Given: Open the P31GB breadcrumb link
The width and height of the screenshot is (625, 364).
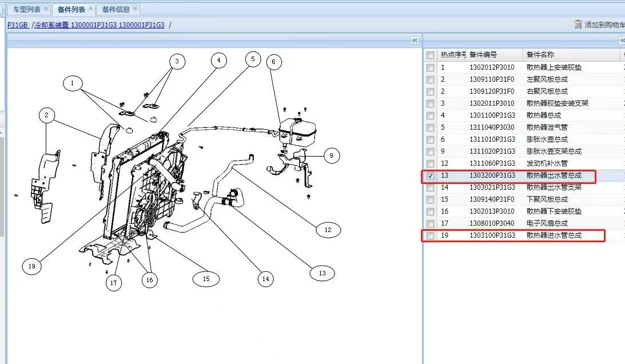Looking at the screenshot, I should [x=18, y=25].
